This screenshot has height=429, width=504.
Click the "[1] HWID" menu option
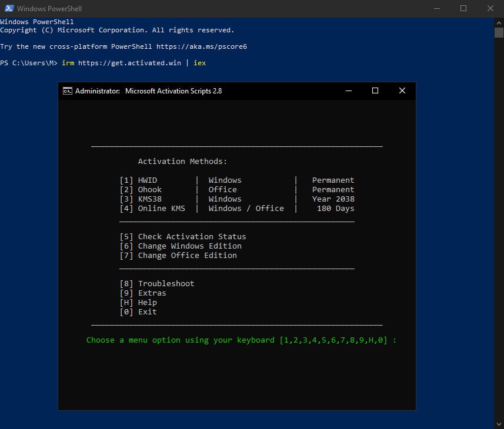(139, 180)
